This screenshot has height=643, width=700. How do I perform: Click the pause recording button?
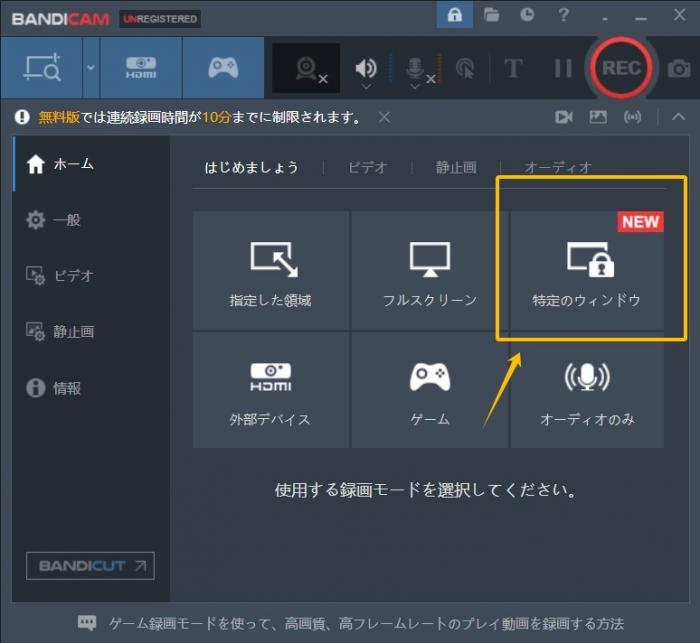562,68
